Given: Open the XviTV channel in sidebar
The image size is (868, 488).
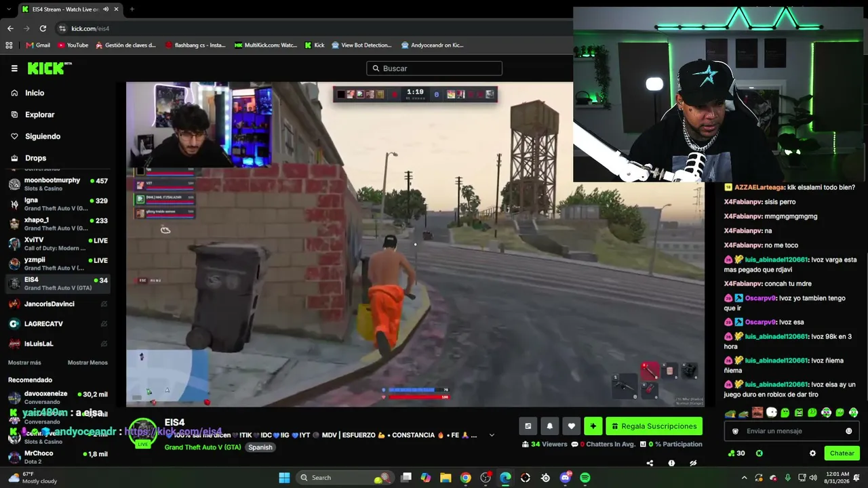Looking at the screenshot, I should tap(58, 243).
